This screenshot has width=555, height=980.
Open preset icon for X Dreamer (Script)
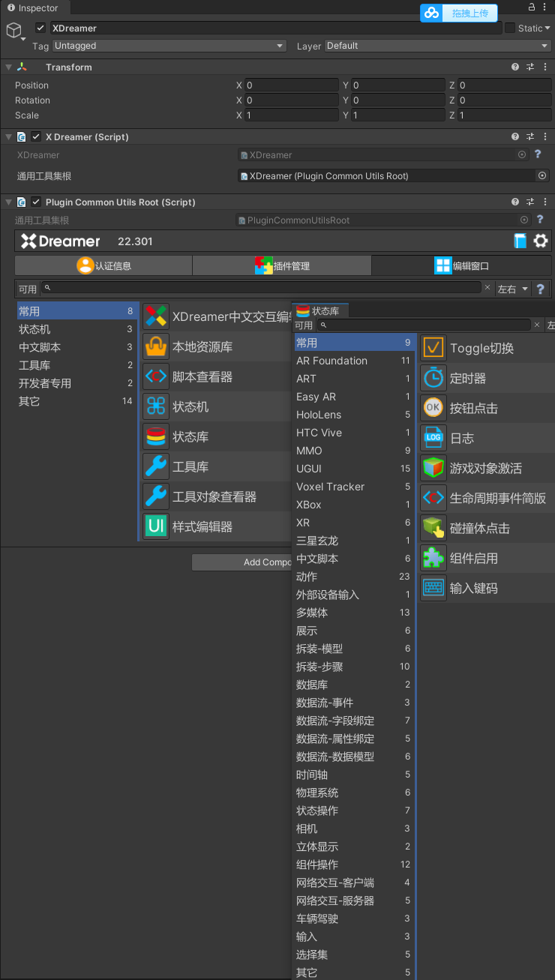coord(530,137)
